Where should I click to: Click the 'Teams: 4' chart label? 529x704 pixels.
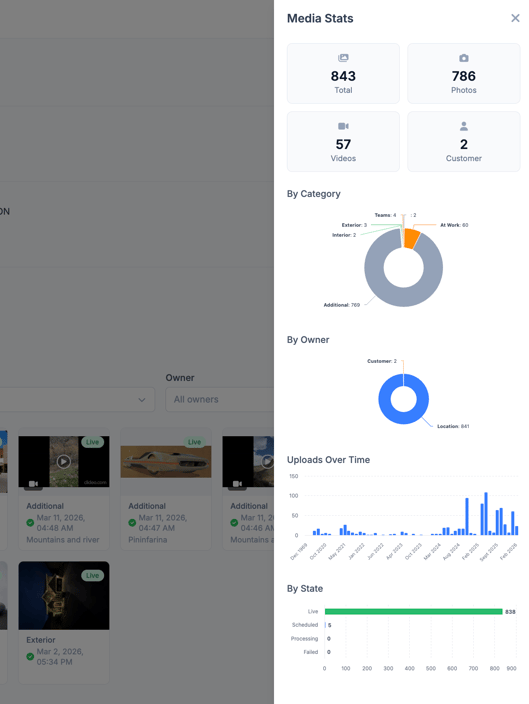(x=385, y=215)
